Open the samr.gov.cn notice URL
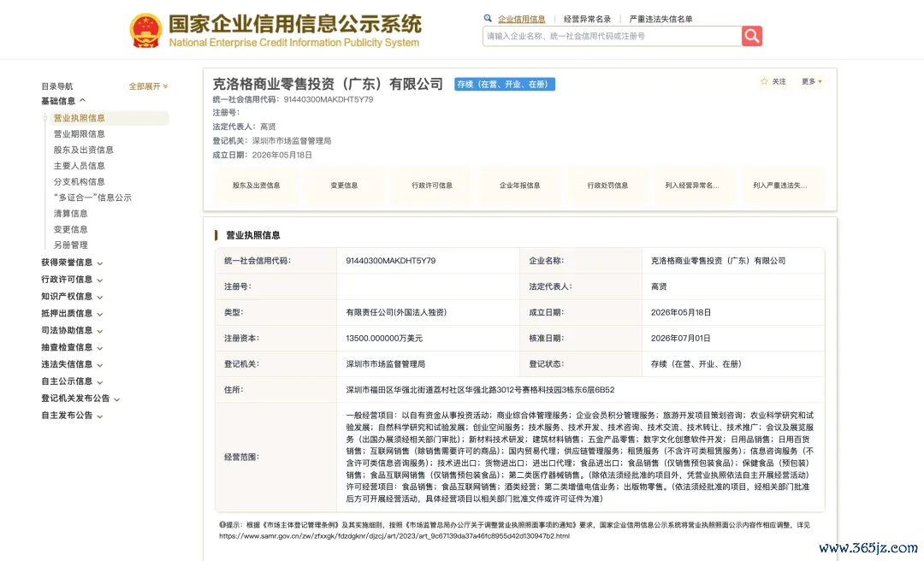This screenshot has height=561, width=924. pyautogui.click(x=394, y=536)
